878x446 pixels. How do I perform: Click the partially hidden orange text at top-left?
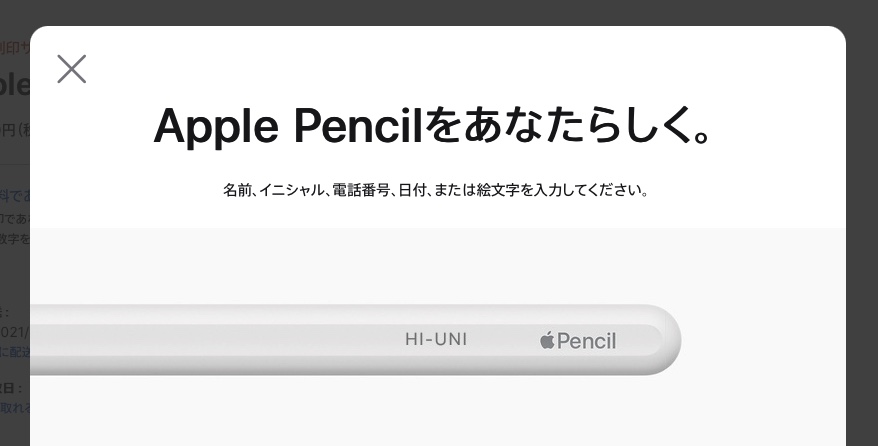click(14, 47)
